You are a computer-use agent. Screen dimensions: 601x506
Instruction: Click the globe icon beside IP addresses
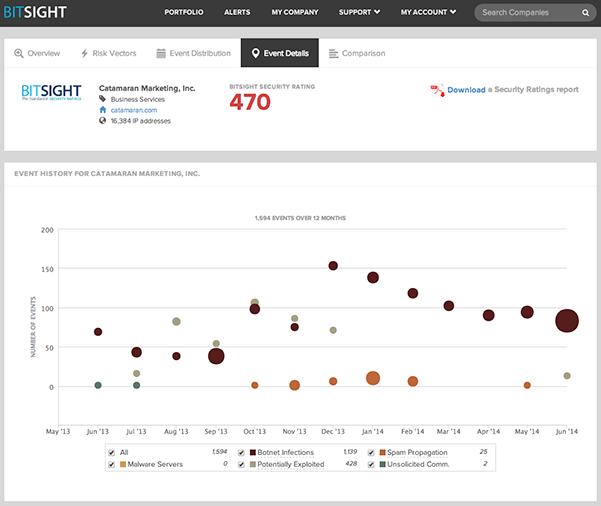103,121
